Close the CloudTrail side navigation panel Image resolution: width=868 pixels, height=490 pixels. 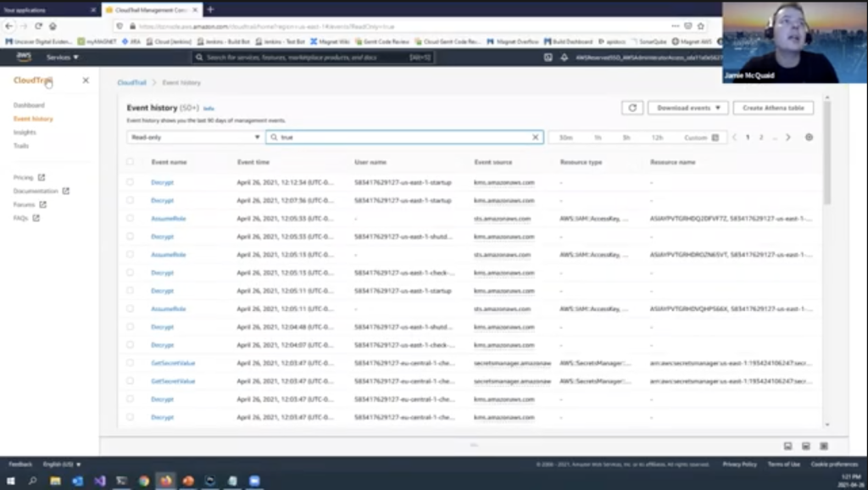(x=86, y=81)
